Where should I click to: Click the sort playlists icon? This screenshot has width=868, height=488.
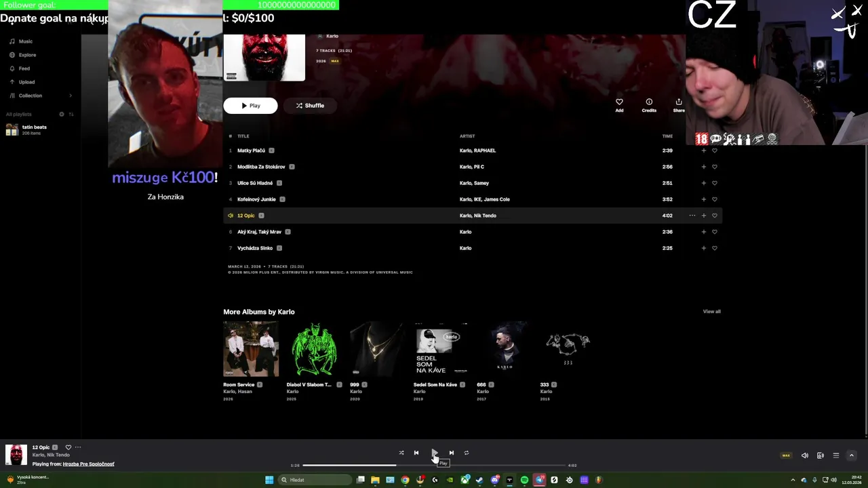(x=71, y=114)
